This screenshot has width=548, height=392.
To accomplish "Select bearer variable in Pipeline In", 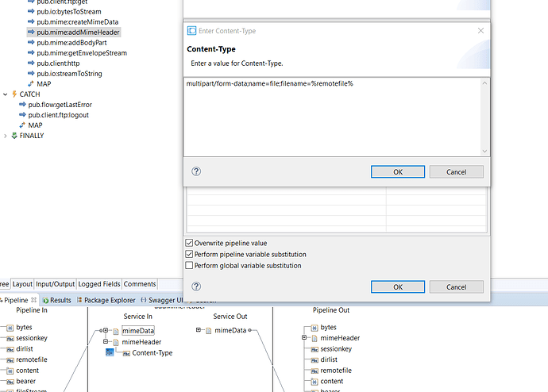I will click(26, 381).
